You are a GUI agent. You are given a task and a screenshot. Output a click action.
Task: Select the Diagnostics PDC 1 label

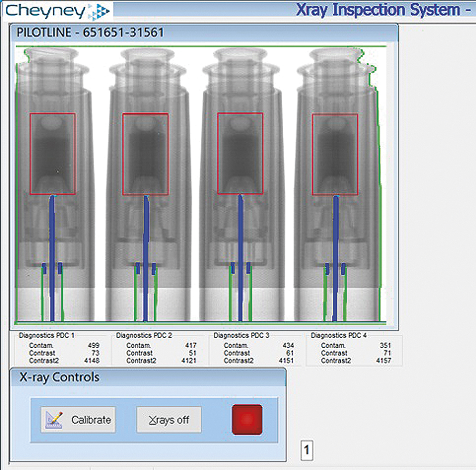point(47,335)
